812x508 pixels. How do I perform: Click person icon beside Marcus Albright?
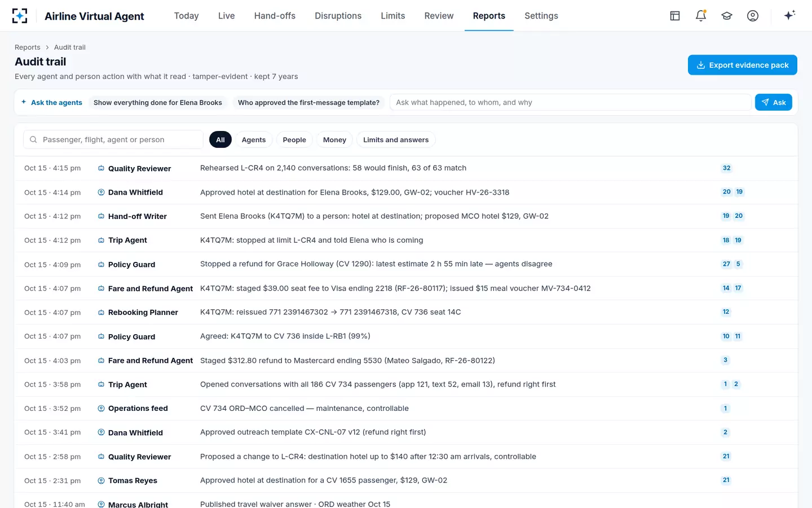point(101,505)
